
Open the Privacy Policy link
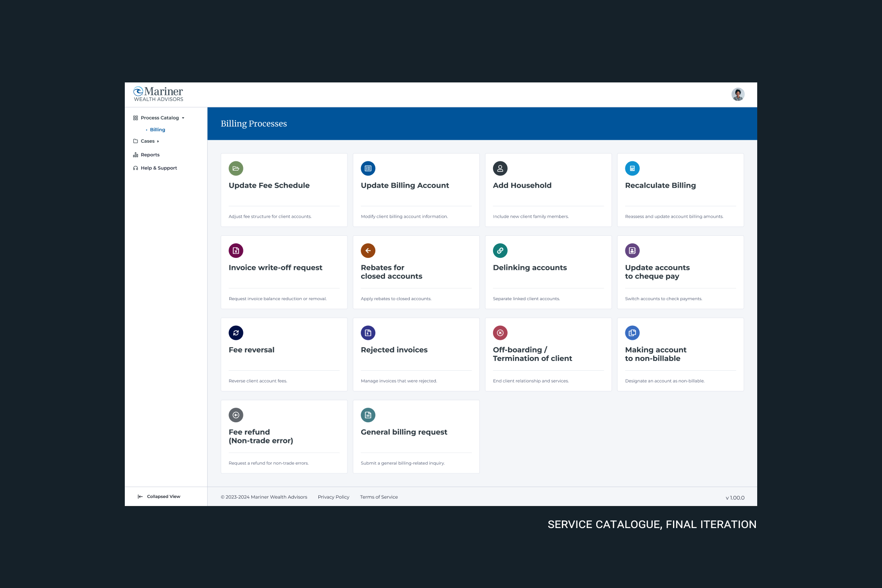333,497
